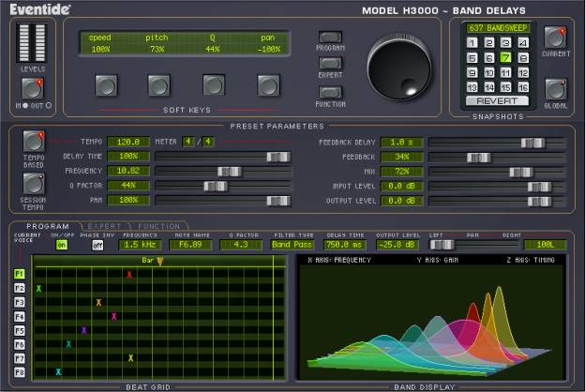The height and width of the screenshot is (392, 585).
Task: Click the OUTPUT LEVEL slider handle
Action: (x=539, y=202)
